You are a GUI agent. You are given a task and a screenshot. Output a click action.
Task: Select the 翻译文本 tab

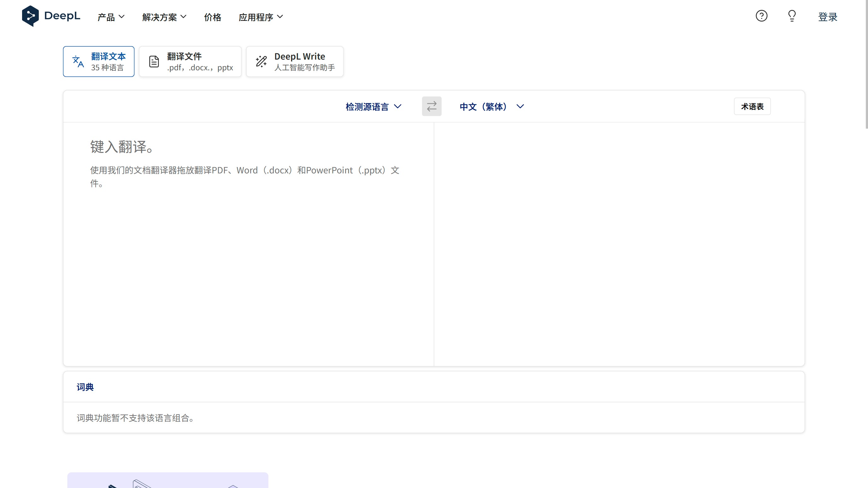98,61
